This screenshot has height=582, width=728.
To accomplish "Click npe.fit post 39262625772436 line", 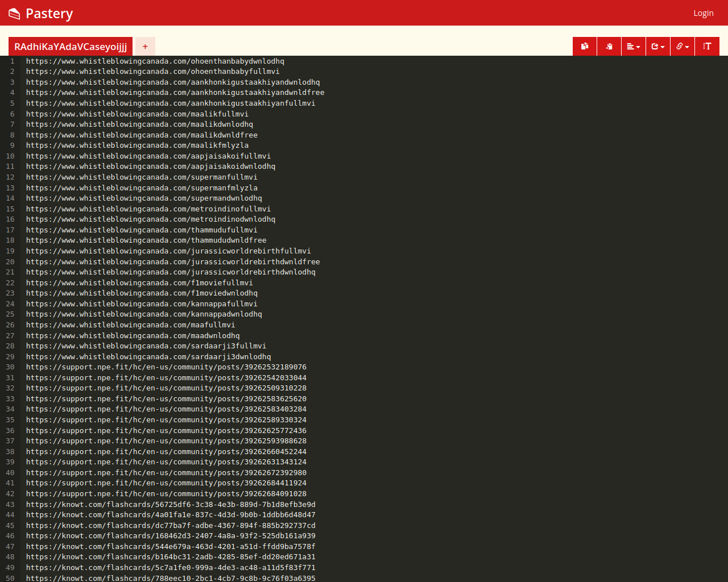I will coord(166,431).
